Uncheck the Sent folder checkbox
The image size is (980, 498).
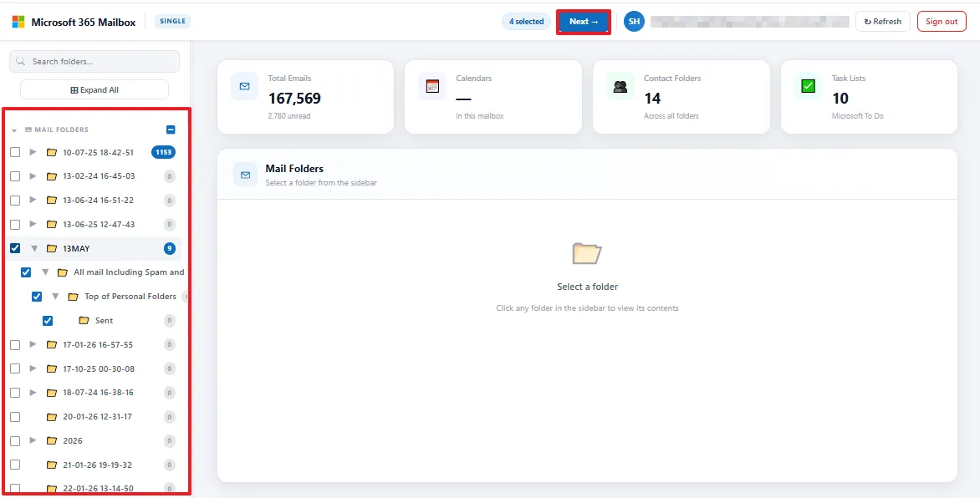pyautogui.click(x=48, y=321)
